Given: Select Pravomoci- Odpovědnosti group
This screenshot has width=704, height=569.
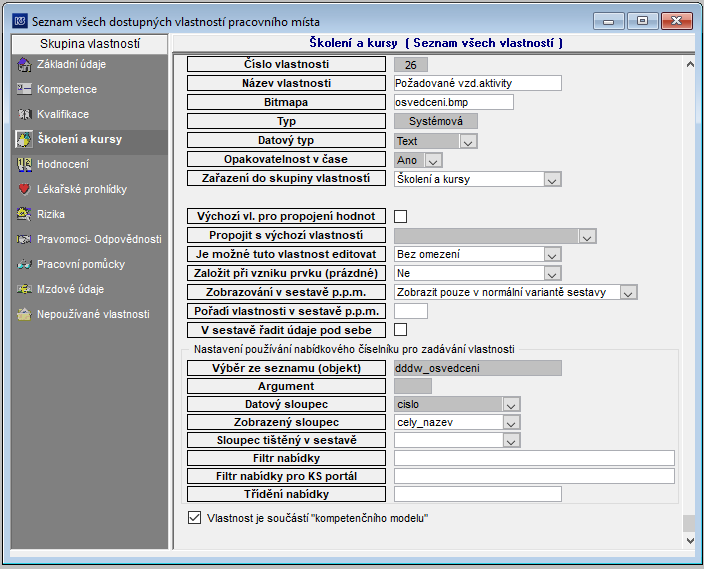Looking at the screenshot, I should pyautogui.click(x=99, y=239).
